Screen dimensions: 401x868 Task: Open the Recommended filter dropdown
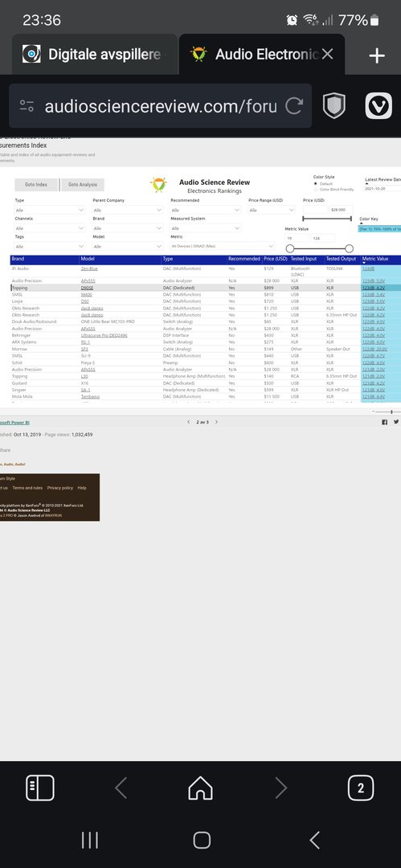206,211
